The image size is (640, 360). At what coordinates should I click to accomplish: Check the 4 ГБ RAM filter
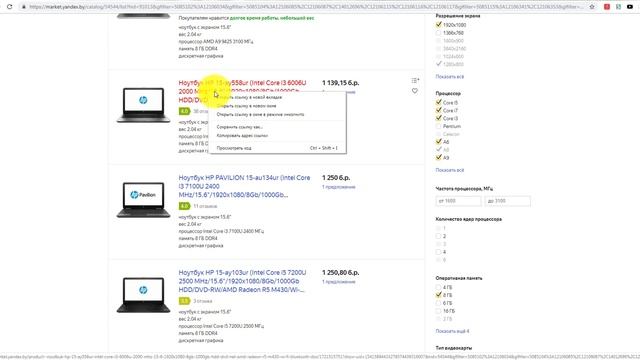pyautogui.click(x=439, y=287)
